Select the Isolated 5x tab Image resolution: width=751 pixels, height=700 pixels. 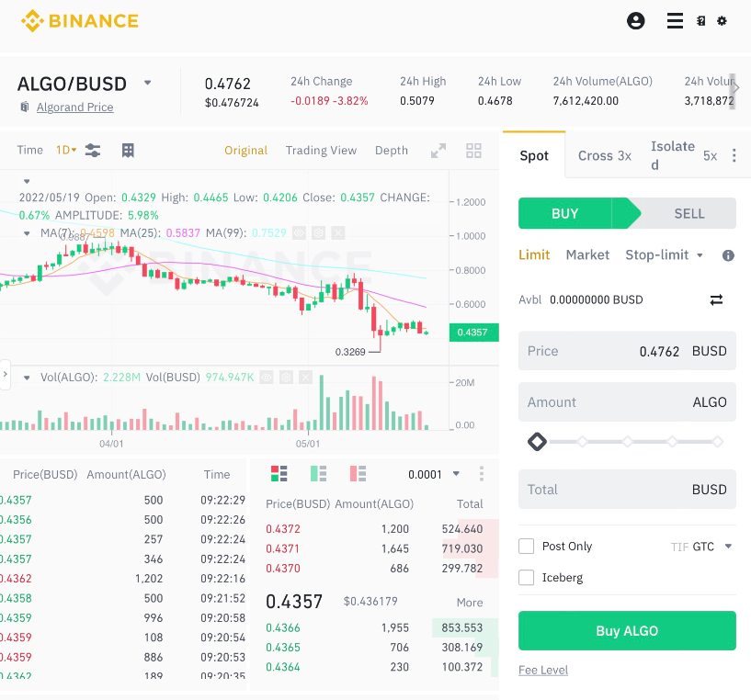click(684, 155)
